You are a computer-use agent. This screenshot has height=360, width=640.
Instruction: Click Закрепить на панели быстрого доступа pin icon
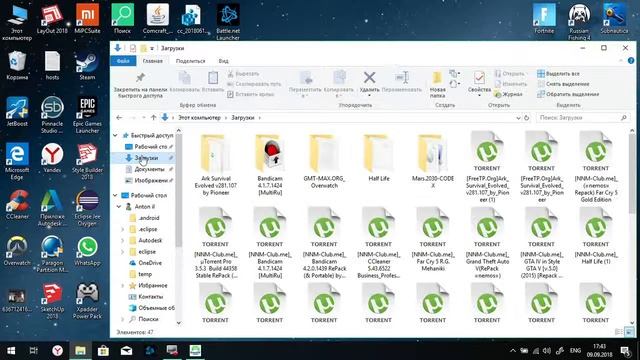pyautogui.click(x=140, y=85)
